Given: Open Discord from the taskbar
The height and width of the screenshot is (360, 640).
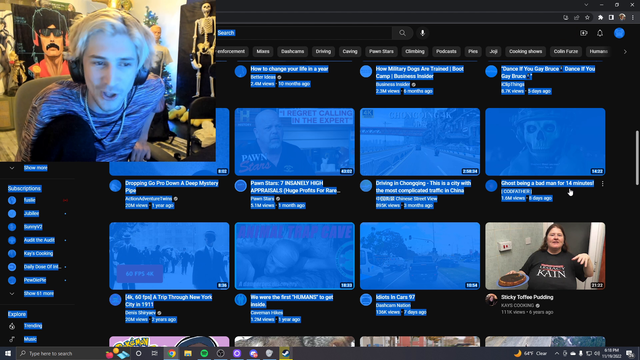Looking at the screenshot, I should [253, 353].
